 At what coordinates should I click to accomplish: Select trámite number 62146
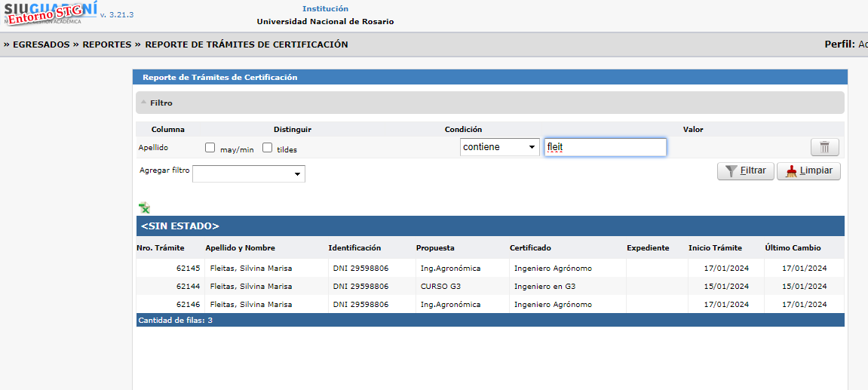[189, 304]
